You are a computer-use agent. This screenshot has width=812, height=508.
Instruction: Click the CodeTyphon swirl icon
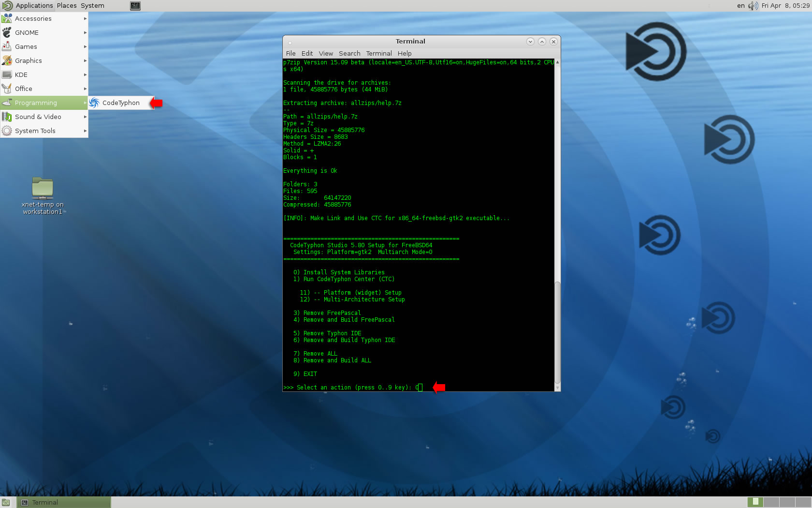[x=95, y=103]
